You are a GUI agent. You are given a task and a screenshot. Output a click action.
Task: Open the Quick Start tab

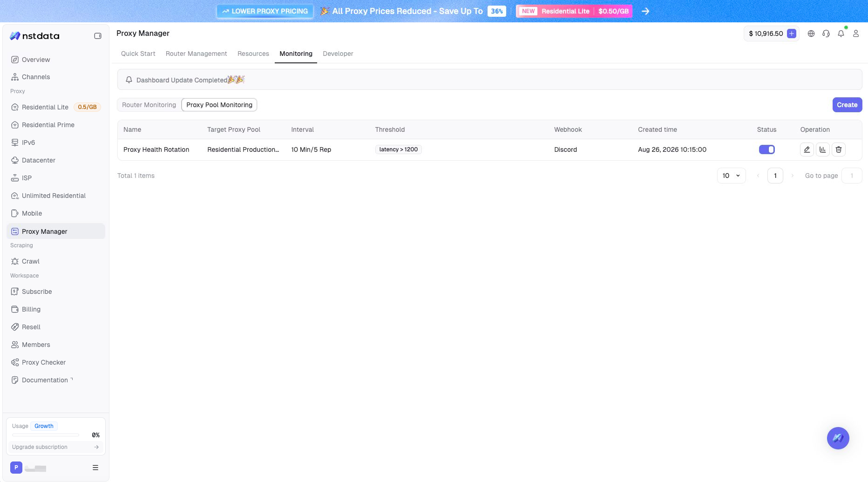[x=138, y=54]
